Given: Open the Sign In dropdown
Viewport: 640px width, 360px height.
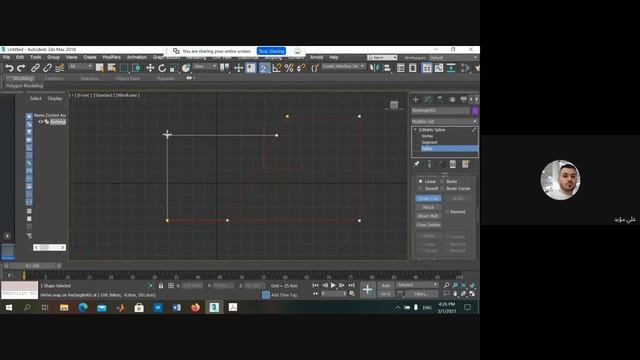Looking at the screenshot, I should coord(382,58).
